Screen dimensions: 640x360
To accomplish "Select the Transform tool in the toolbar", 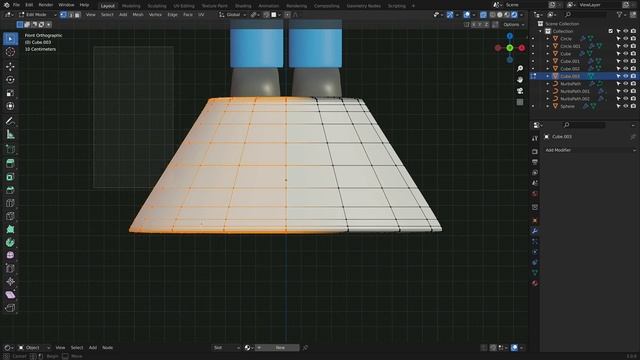I will (10, 106).
